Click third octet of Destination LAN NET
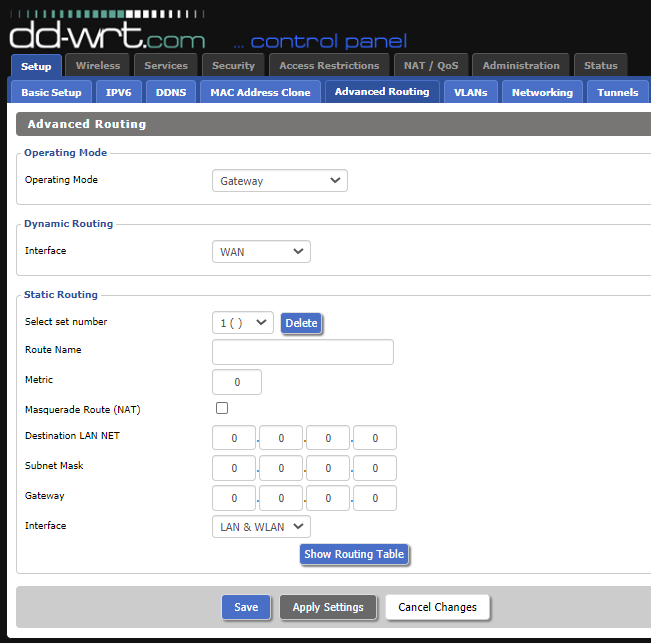Screen dimensions: 651x643 [x=328, y=438]
